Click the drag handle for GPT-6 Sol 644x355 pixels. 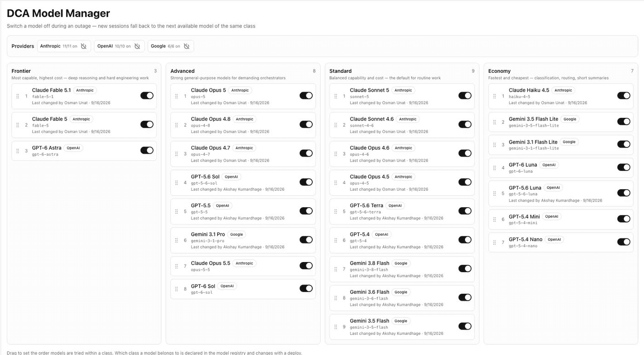coord(177,289)
